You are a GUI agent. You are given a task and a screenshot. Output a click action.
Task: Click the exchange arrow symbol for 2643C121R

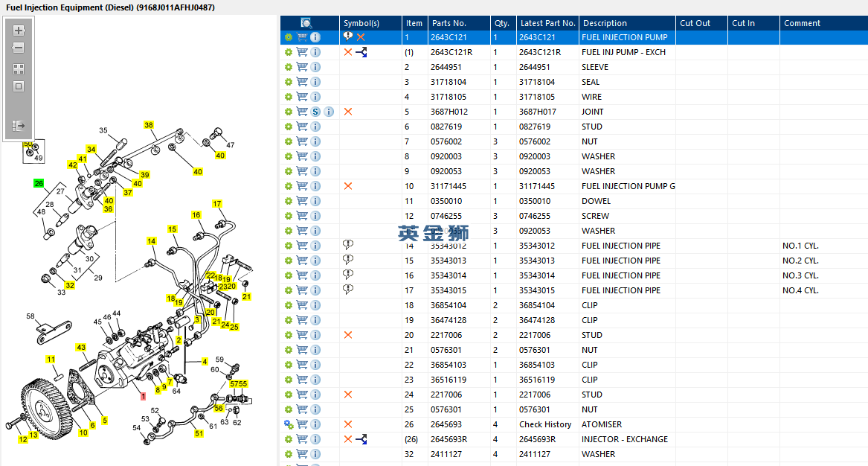click(x=361, y=52)
